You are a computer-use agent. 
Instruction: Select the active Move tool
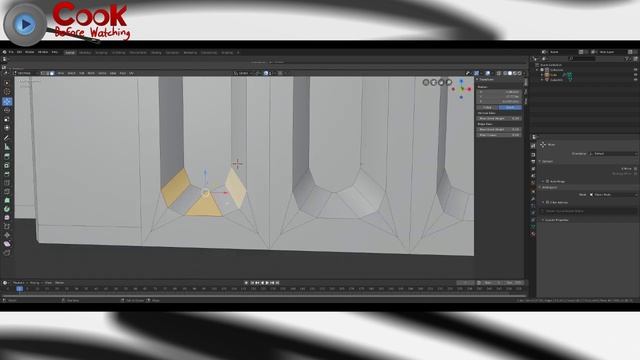[x=7, y=101]
